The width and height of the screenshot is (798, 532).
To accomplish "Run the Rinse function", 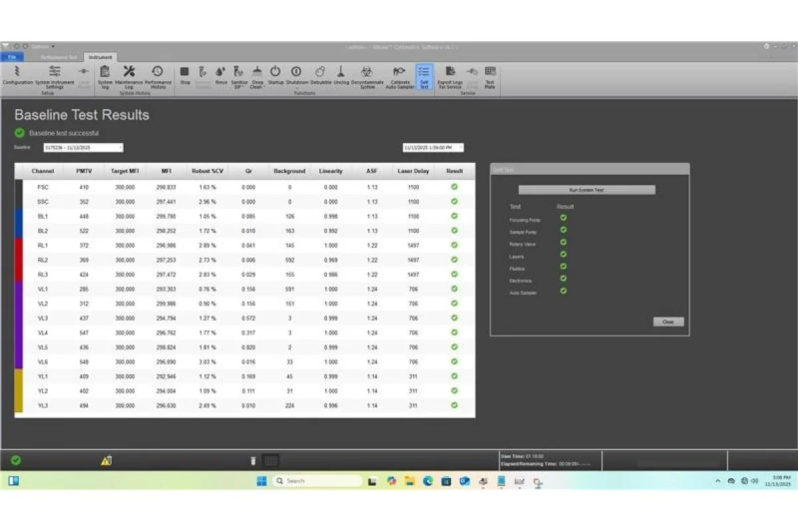I will tap(221, 74).
